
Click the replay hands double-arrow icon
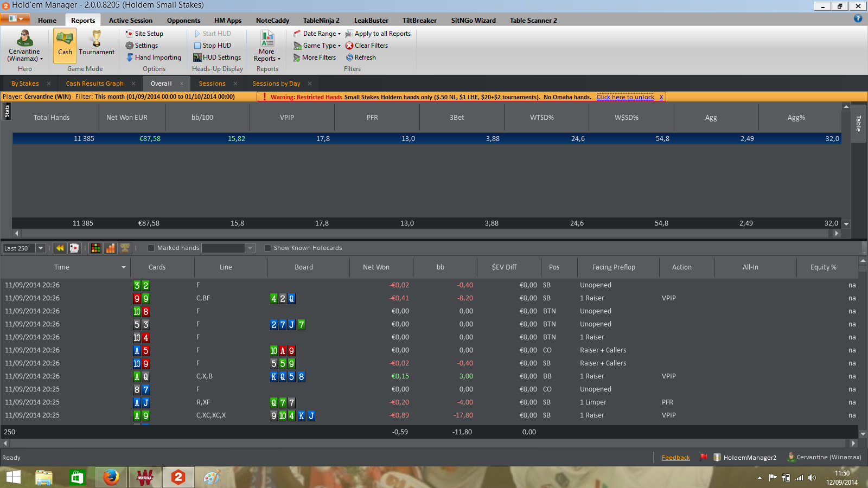click(x=60, y=248)
